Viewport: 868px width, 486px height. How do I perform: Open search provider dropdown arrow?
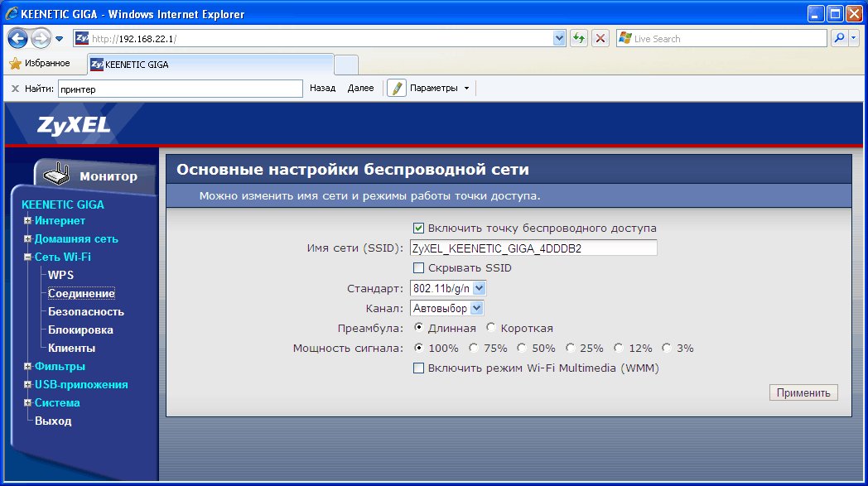(853, 38)
